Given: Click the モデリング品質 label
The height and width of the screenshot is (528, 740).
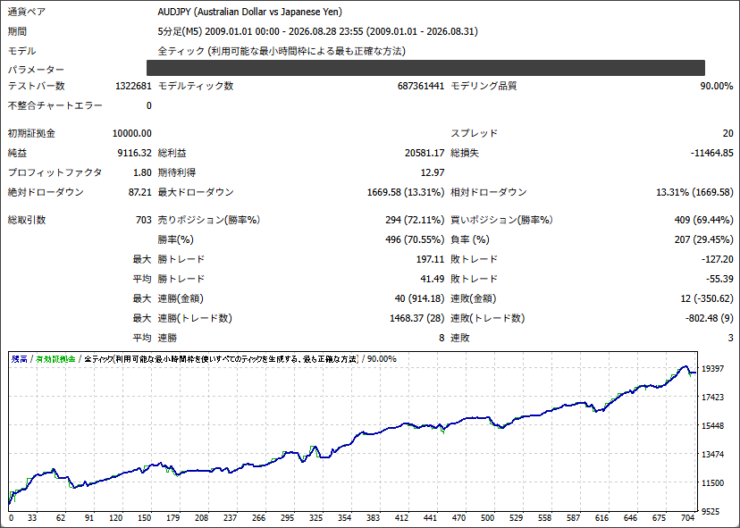Looking at the screenshot, I should coord(484,86).
